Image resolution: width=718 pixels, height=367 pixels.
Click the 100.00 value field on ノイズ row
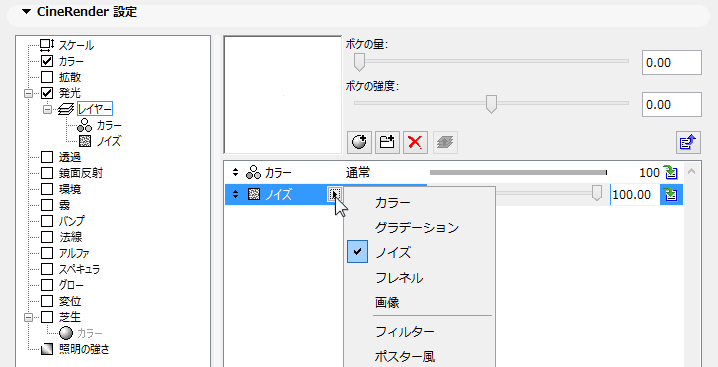click(x=635, y=194)
